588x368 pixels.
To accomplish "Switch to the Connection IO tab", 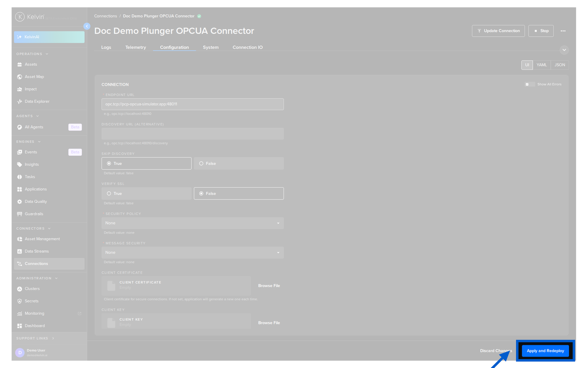I will click(x=247, y=47).
